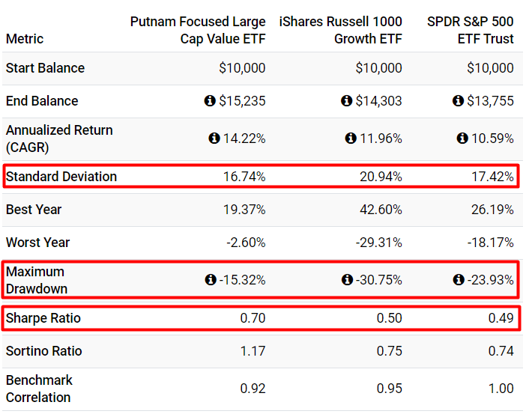Show info for the -23.93% maximum drawdown
The height and width of the screenshot is (420, 529).
pos(459,280)
